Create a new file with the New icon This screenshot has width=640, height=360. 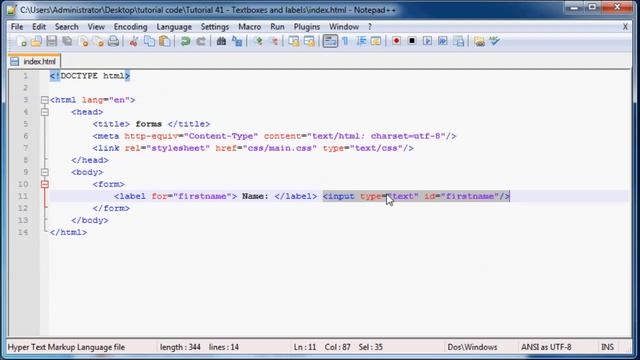pyautogui.click(x=22, y=41)
